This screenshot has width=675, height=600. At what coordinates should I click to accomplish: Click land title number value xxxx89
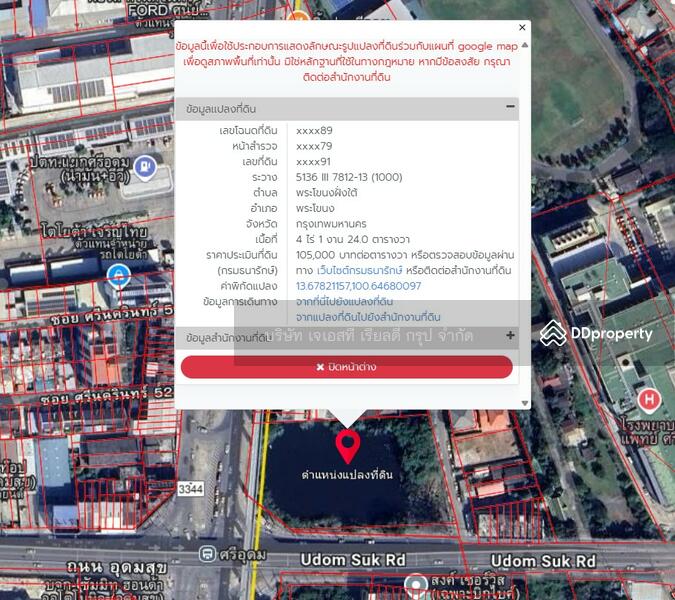pyautogui.click(x=314, y=130)
